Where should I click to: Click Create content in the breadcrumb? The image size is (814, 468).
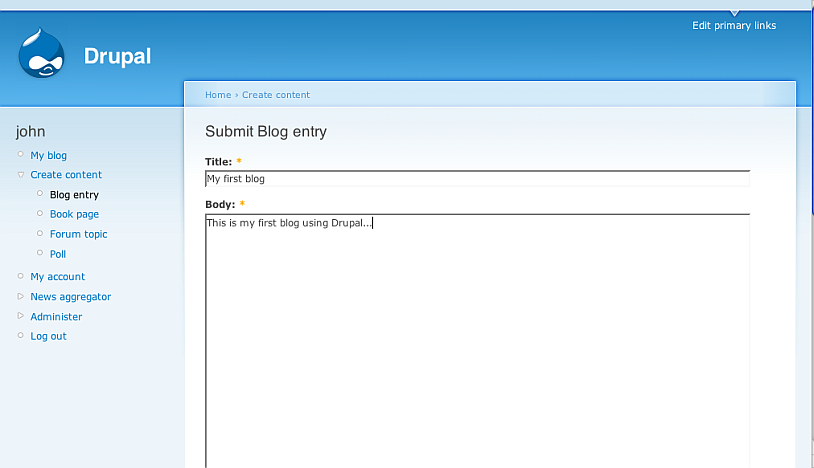tap(276, 95)
